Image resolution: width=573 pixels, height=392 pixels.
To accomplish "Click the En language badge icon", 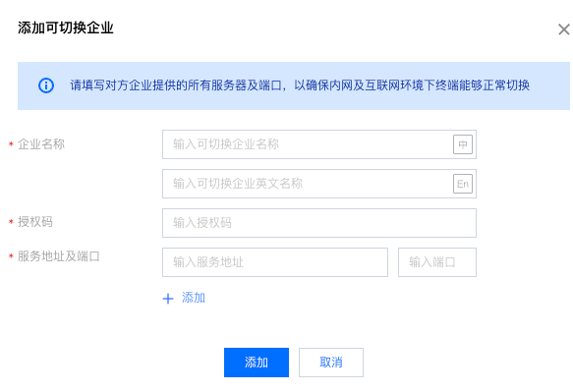I will click(x=463, y=184).
